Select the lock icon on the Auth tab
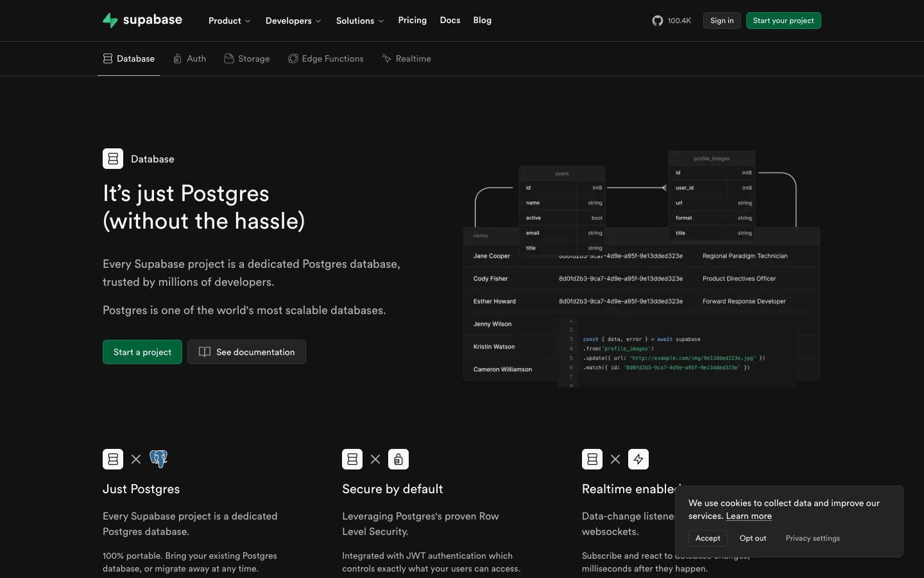Image resolution: width=924 pixels, height=578 pixels. point(177,58)
